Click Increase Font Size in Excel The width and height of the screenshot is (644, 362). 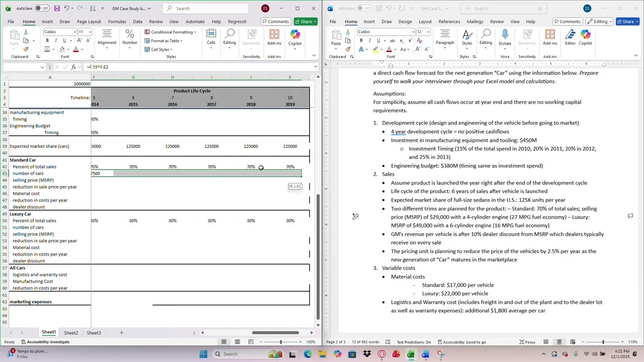tap(80, 40)
